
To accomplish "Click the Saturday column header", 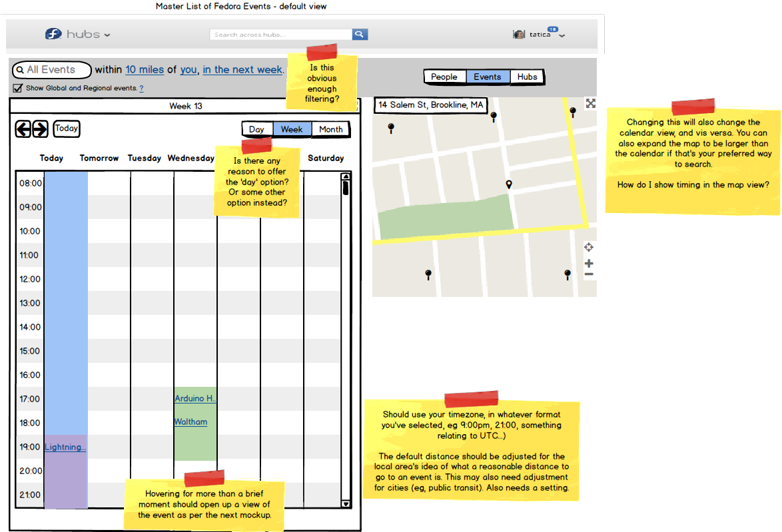I will click(x=326, y=158).
